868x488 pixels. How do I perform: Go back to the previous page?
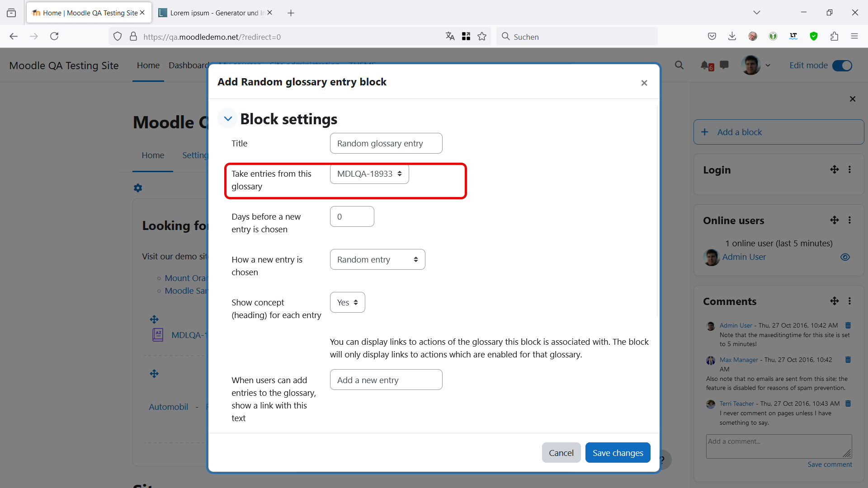[x=14, y=37]
